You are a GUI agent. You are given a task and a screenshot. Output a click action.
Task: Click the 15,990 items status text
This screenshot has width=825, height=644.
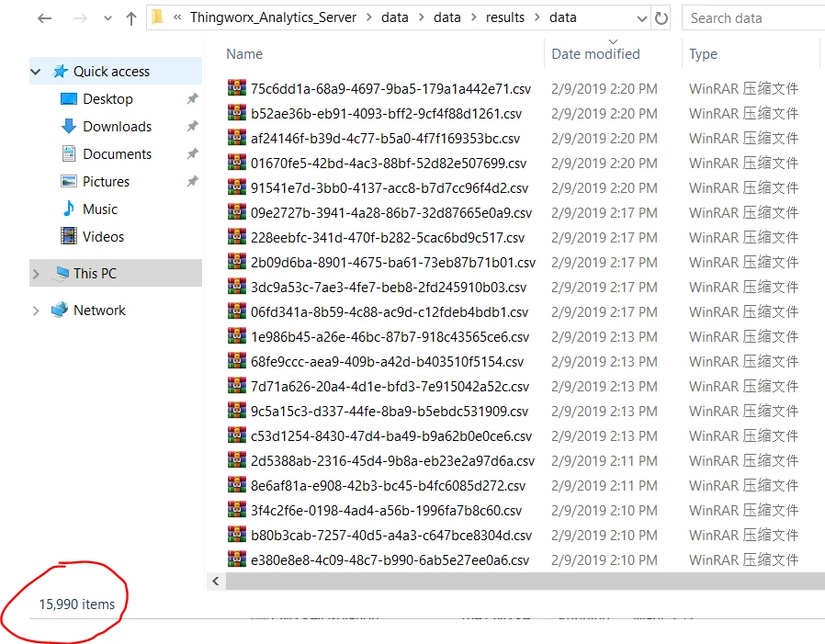click(x=77, y=604)
